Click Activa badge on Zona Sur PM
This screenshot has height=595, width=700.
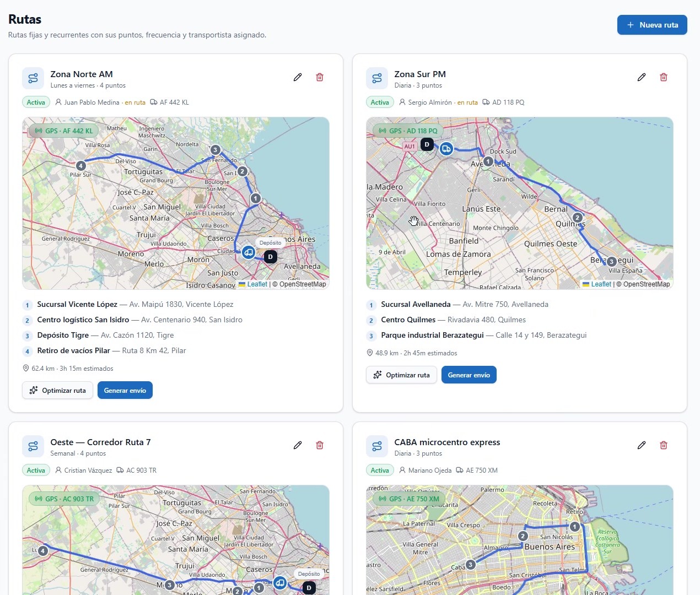pos(380,102)
